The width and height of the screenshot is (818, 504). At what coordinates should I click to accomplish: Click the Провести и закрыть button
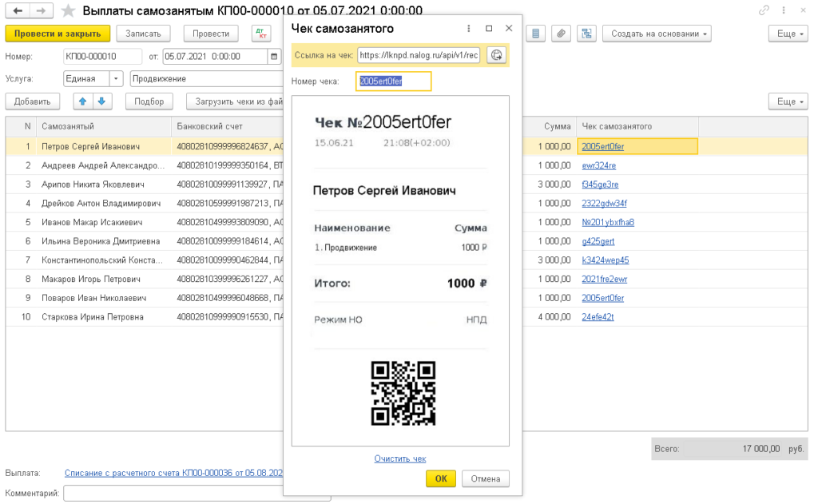pos(58,34)
